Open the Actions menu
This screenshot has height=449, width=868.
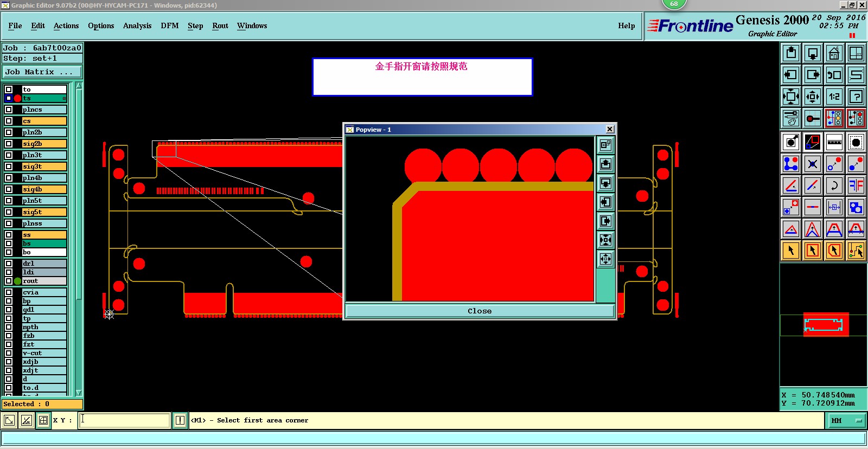[x=66, y=25]
